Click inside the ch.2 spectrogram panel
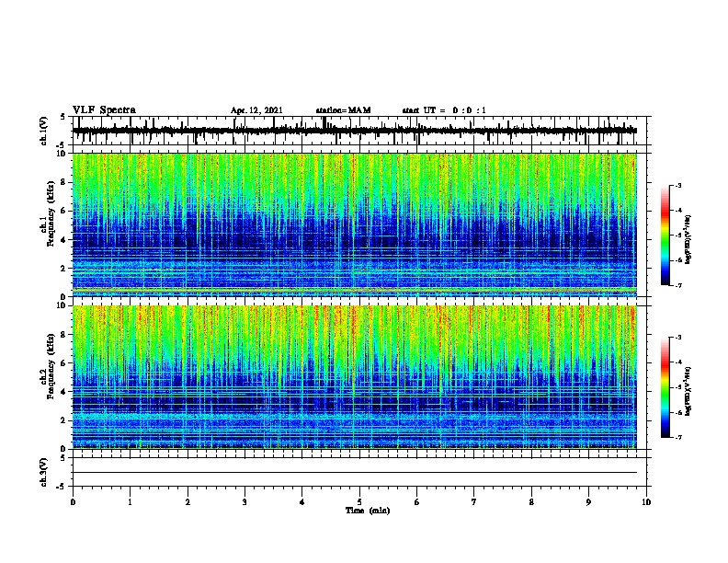The height and width of the screenshot is (563, 728). click(355, 377)
